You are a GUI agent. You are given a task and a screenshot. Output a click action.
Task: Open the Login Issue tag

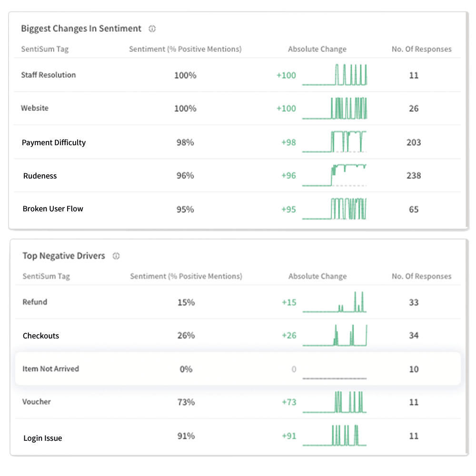coord(42,437)
